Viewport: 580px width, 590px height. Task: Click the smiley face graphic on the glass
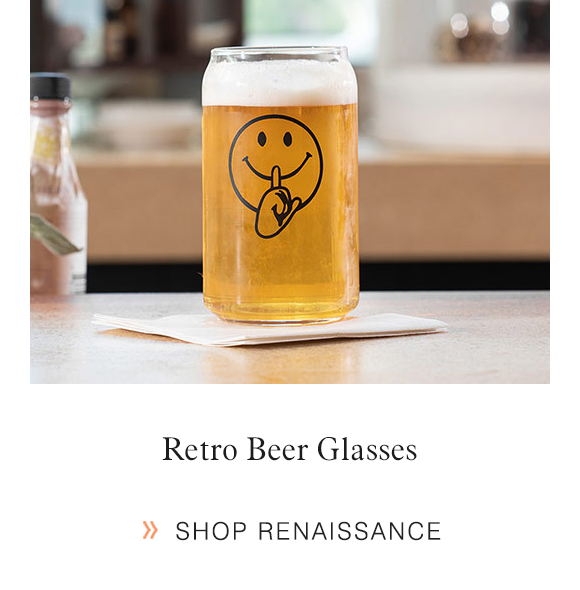point(276,164)
